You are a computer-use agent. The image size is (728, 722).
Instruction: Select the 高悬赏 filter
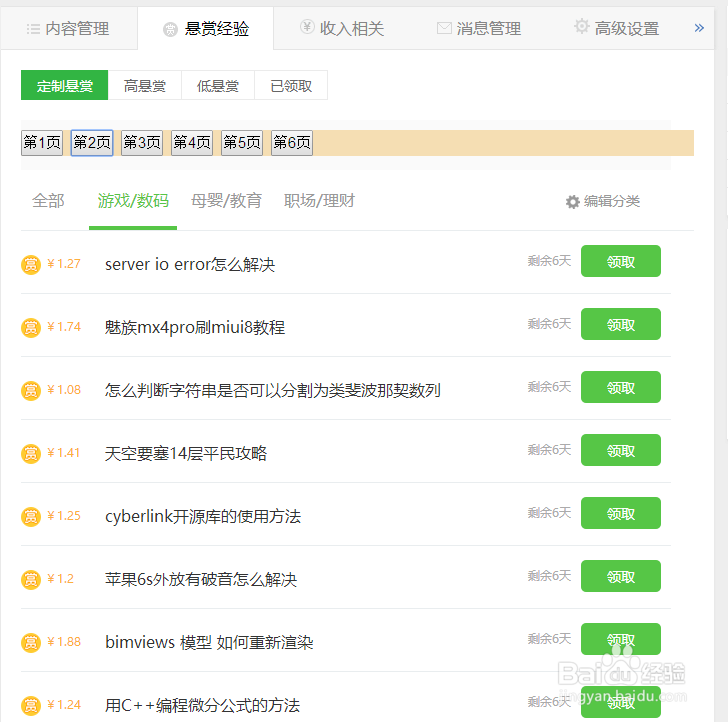[145, 86]
